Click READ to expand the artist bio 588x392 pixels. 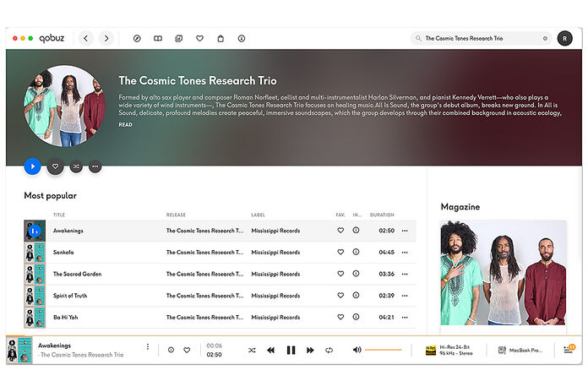click(x=125, y=124)
